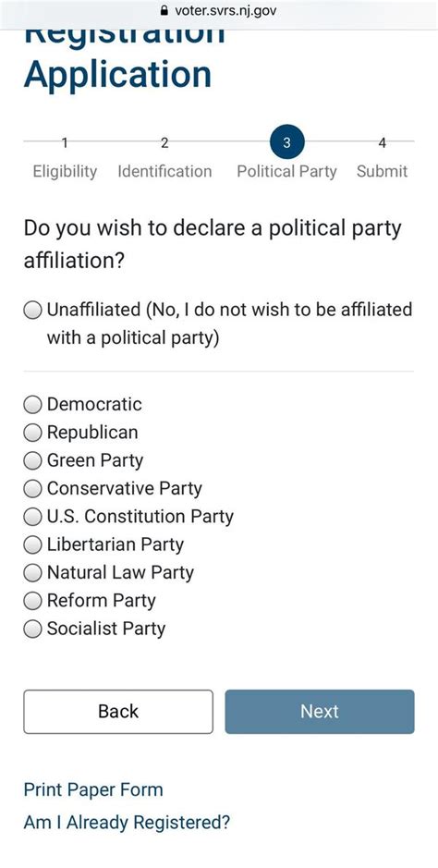Click the Back button

[x=118, y=712]
